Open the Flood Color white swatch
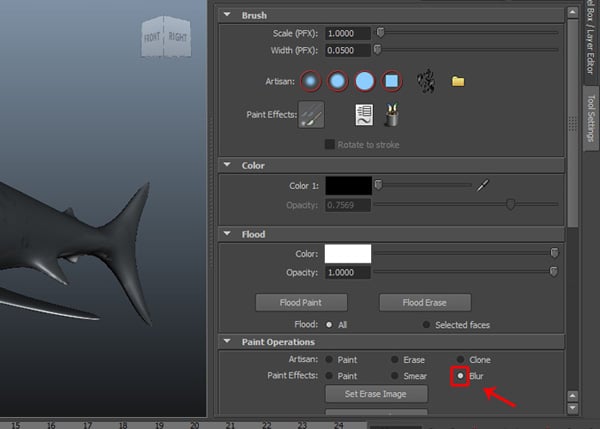Viewport: 600px width, 429px height. [x=348, y=254]
